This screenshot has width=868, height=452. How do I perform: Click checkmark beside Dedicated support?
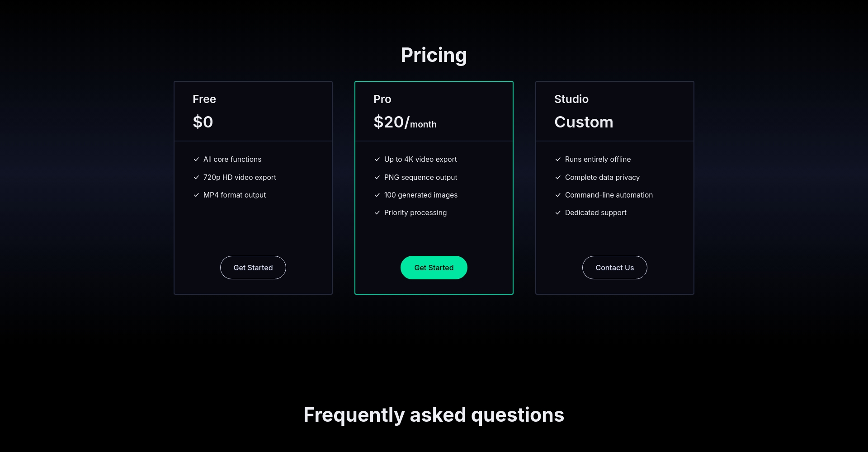[558, 213]
